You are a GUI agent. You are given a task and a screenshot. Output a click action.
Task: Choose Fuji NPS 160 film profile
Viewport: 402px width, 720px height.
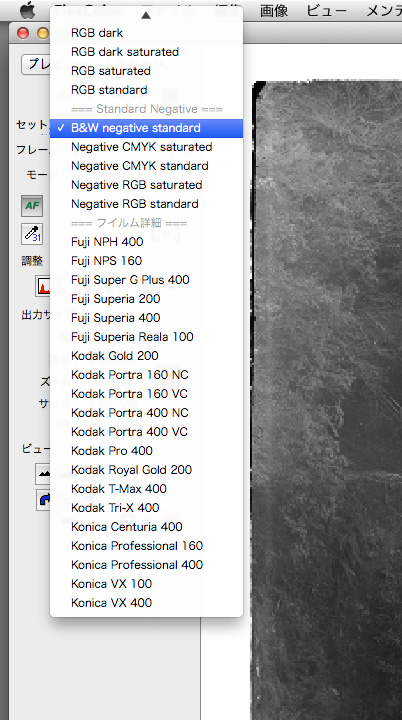click(146, 261)
